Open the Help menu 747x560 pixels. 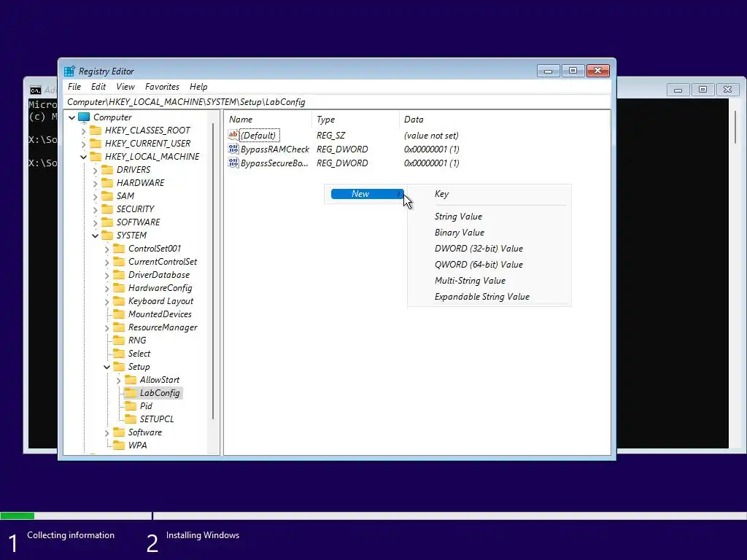pos(198,87)
